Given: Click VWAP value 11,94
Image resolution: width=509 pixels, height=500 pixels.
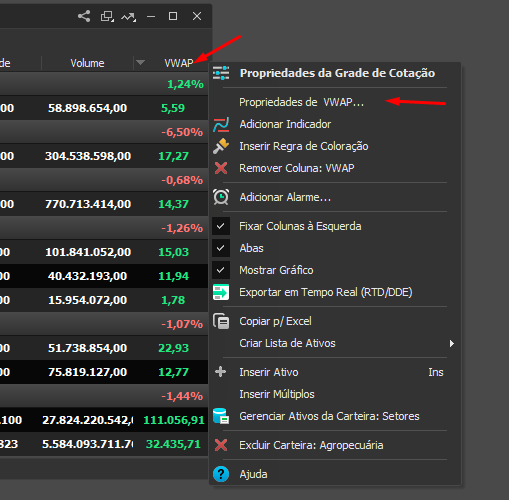Looking at the screenshot, I should (173, 276).
